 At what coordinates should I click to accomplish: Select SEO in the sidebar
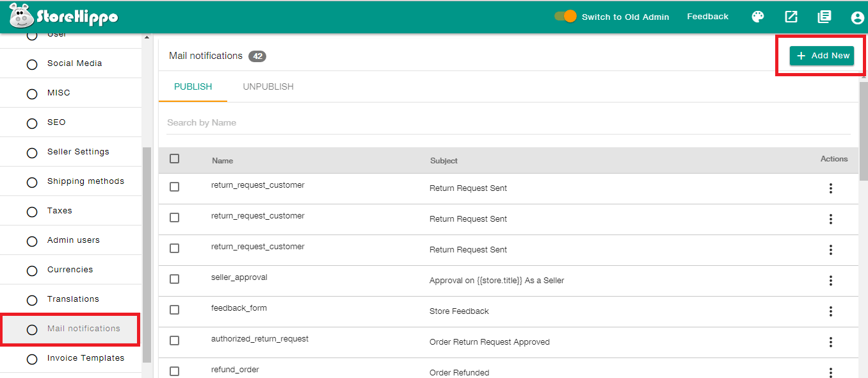click(70, 122)
